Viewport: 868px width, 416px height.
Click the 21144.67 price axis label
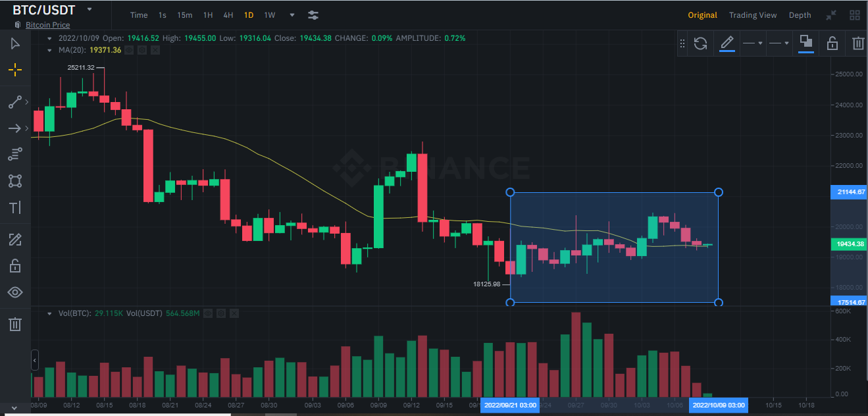click(x=850, y=192)
